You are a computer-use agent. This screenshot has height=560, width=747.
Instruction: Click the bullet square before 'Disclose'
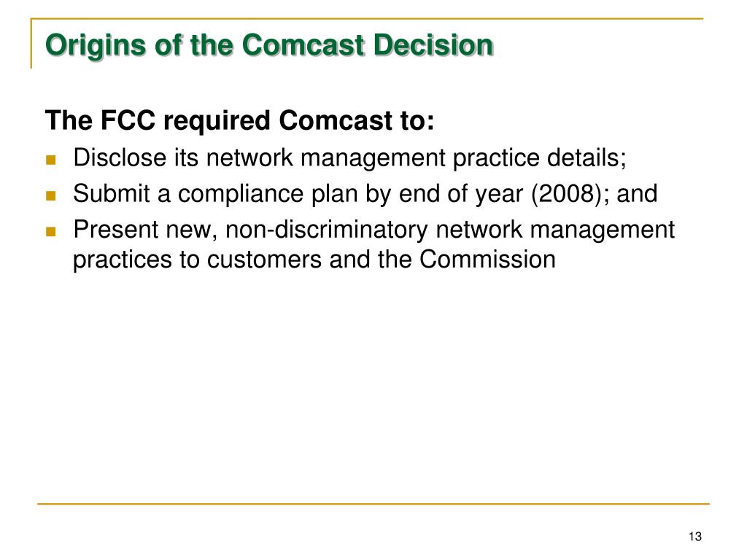[x=50, y=160]
